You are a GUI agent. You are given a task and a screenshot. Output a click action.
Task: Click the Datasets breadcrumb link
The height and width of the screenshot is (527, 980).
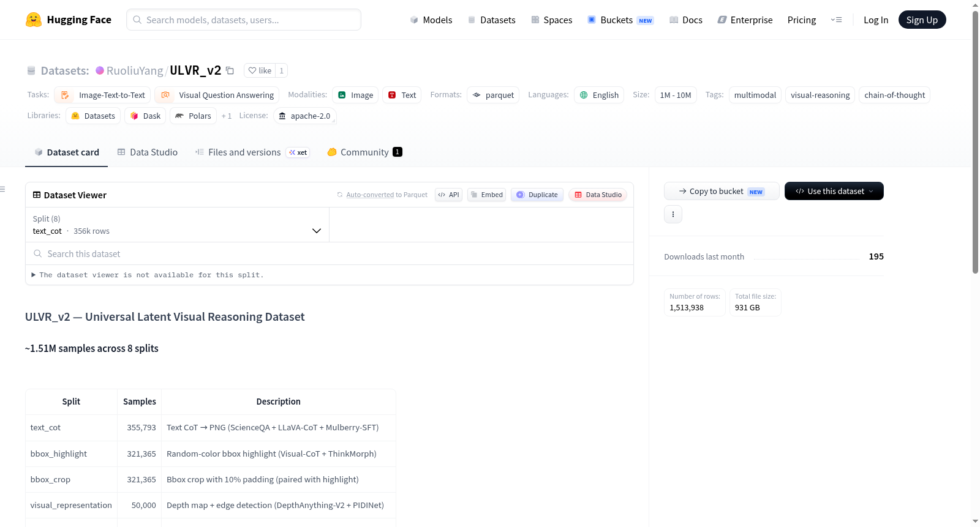tap(64, 70)
